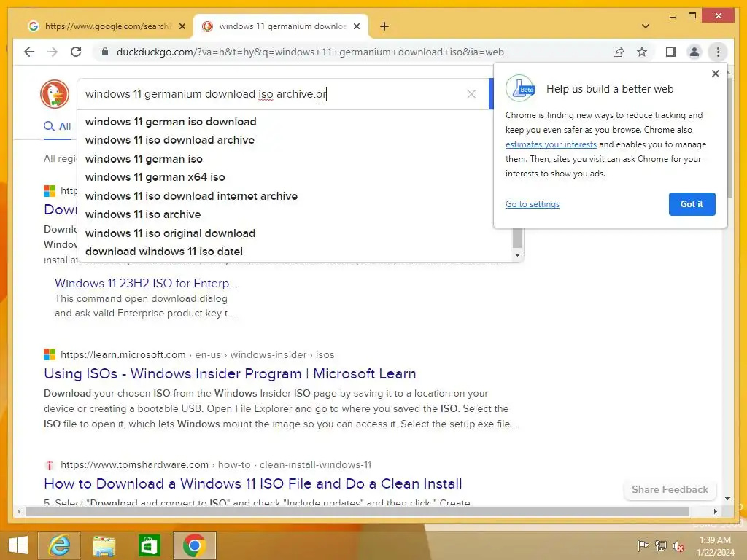Clear the search box with the X icon
Image resolution: width=747 pixels, height=560 pixels.
tap(471, 94)
